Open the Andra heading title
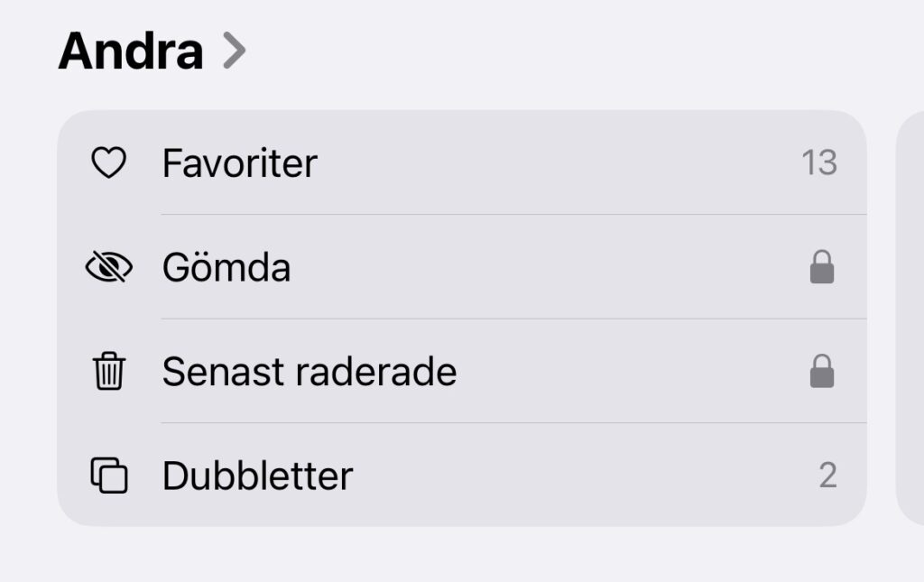The width and height of the screenshot is (924, 582). (131, 51)
